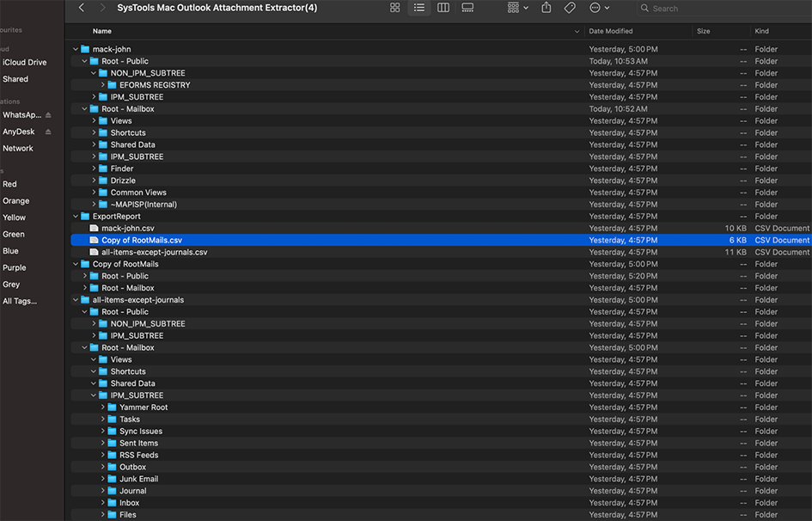Switch to gallery view in toolbar
The width and height of the screenshot is (812, 521).
click(467, 8)
